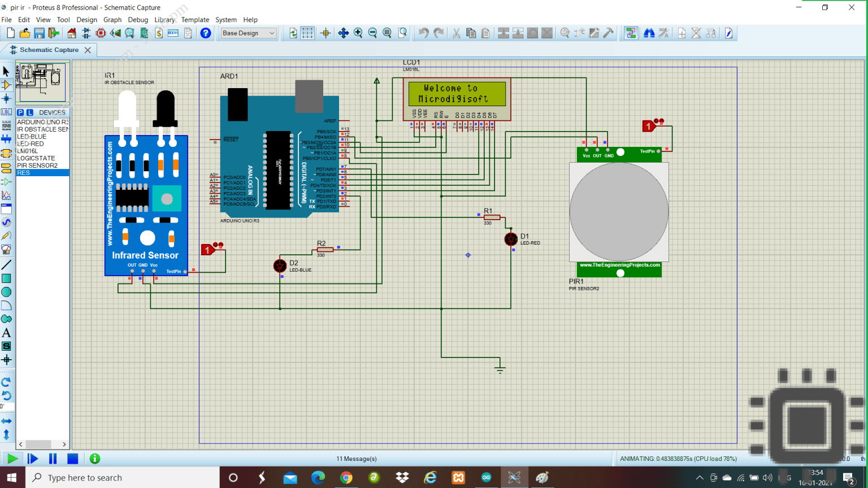Toggle the wire autorouter
This screenshot has width=868, height=488.
631,33
